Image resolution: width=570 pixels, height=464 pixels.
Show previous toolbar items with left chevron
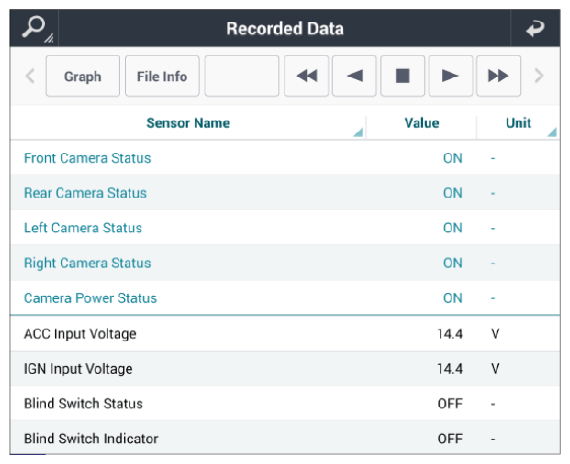click(30, 76)
